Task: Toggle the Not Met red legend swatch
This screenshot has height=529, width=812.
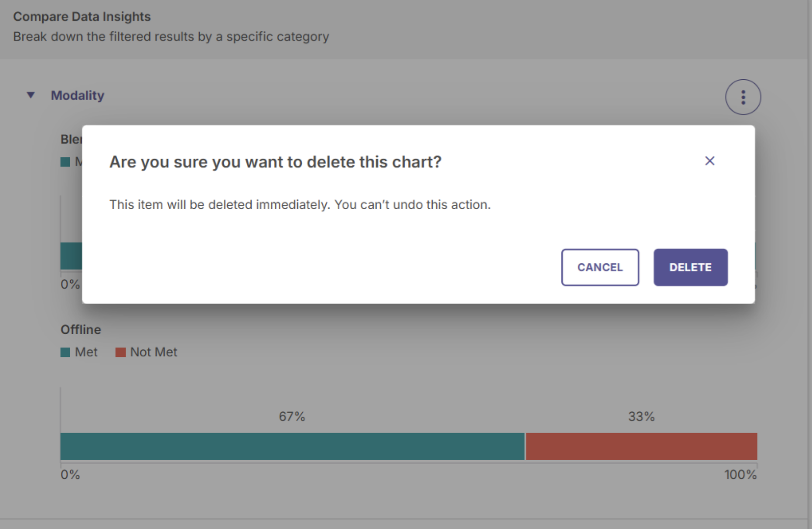Action: (x=120, y=352)
